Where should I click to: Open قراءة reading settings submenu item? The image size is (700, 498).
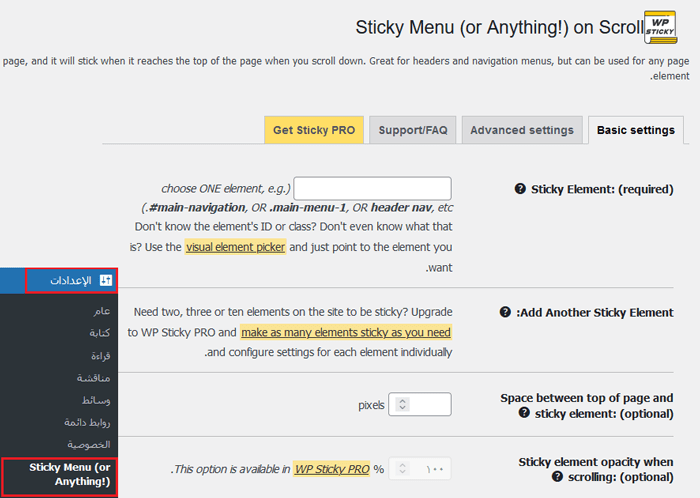coord(100,356)
